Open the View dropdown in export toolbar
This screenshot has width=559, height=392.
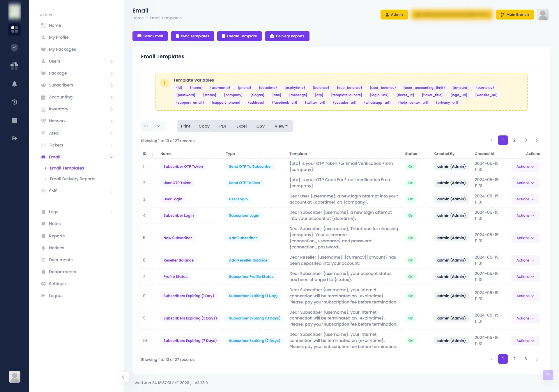coord(281,126)
